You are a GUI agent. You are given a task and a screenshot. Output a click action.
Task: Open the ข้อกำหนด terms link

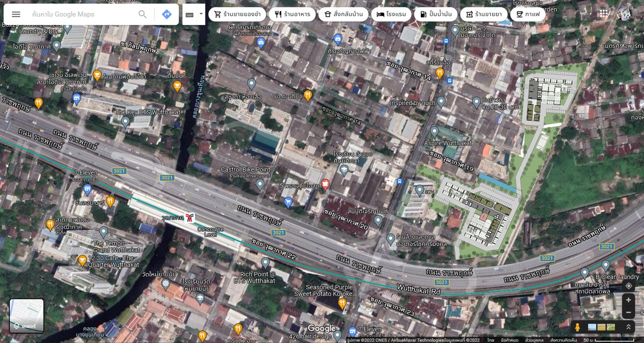pyautogui.click(x=509, y=340)
